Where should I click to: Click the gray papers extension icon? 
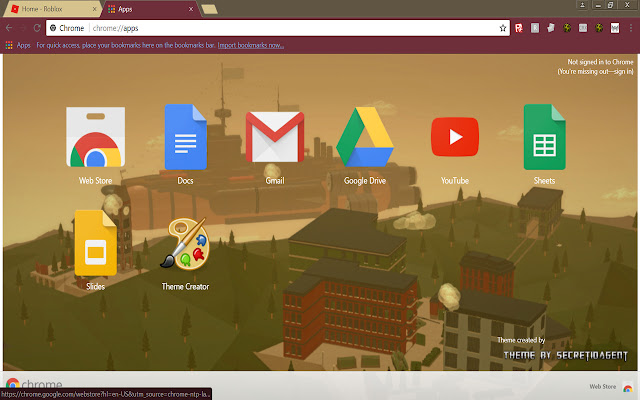pos(551,28)
